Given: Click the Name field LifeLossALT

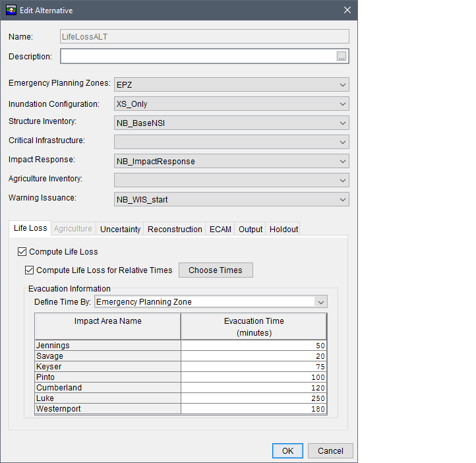Looking at the screenshot, I should point(204,36).
